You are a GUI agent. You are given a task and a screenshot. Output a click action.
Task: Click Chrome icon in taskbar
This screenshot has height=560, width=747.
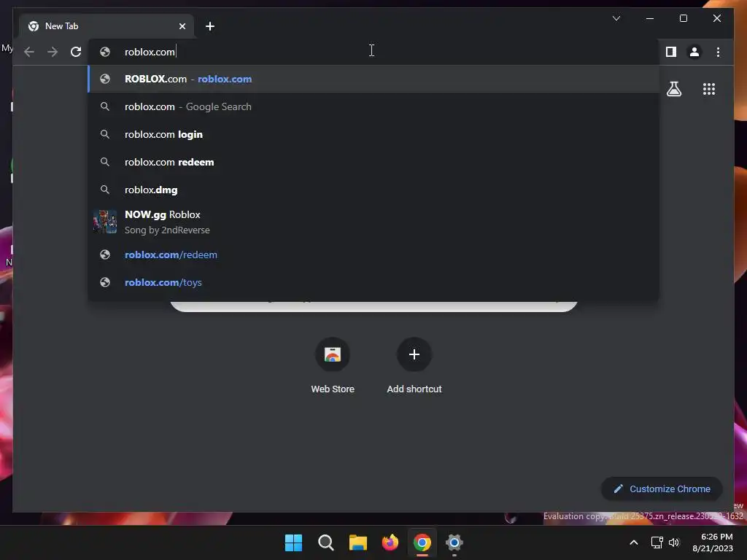[422, 542]
